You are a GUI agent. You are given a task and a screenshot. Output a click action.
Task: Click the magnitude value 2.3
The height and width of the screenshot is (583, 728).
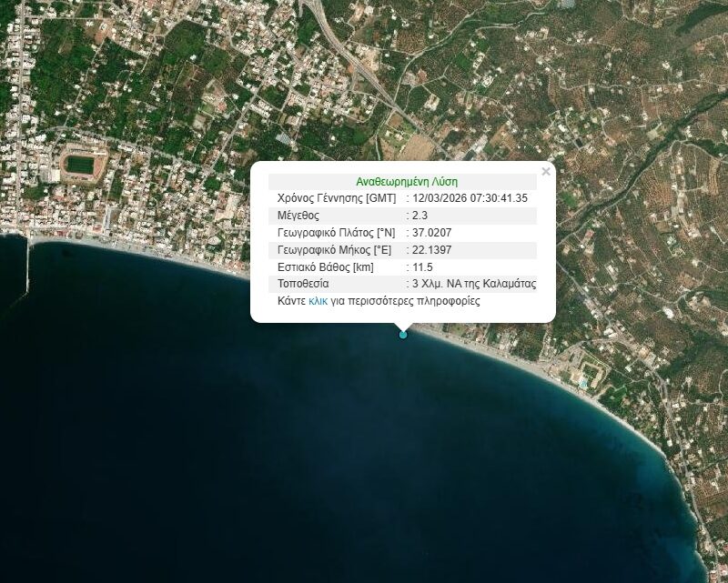click(x=421, y=216)
